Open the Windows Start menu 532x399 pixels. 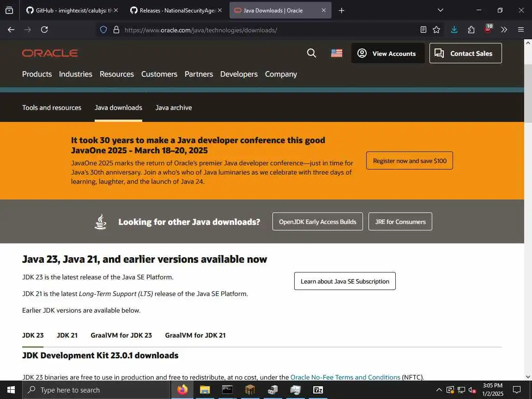[11, 390]
